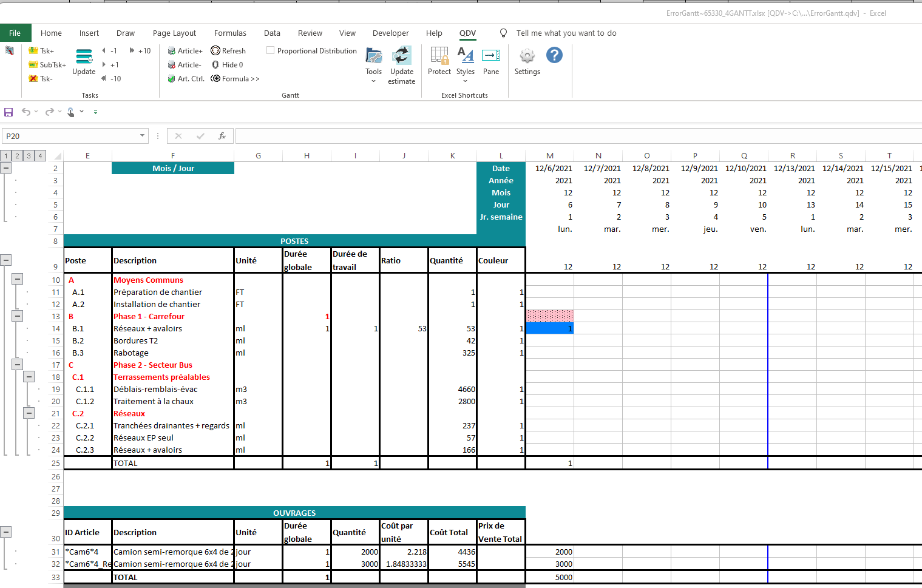Collapse the Phase 1 - Carrefour outline group
The width and height of the screenshot is (922, 588).
point(18,316)
